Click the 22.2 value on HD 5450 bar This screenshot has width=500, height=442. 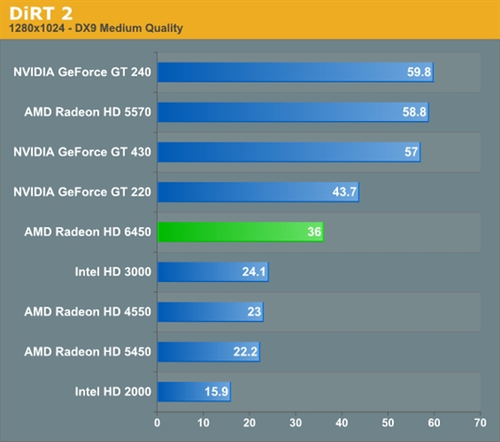click(245, 352)
